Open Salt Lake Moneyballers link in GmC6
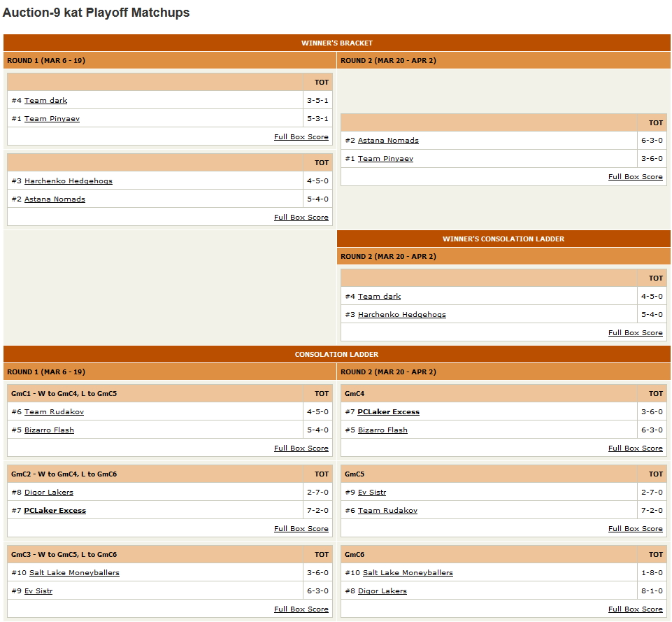672x622 pixels. pos(408,573)
